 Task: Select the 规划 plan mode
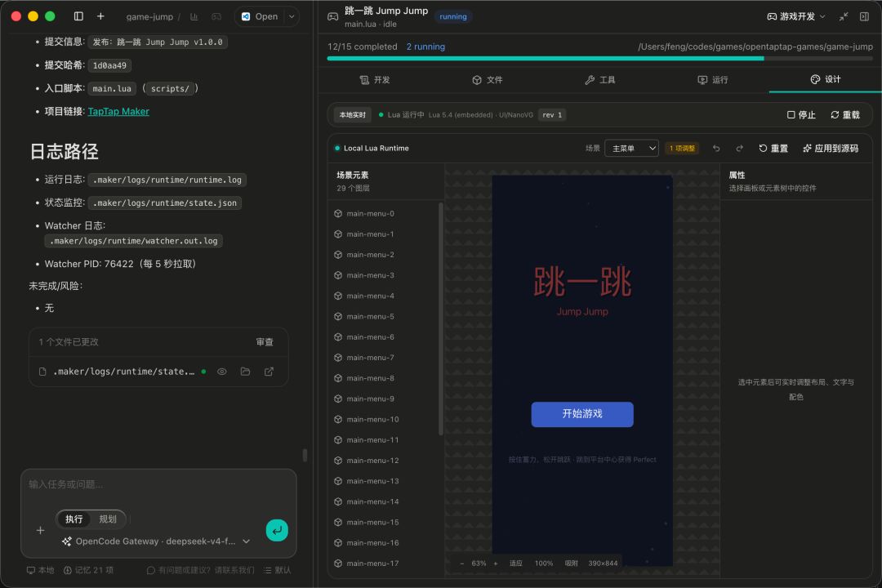tap(108, 519)
